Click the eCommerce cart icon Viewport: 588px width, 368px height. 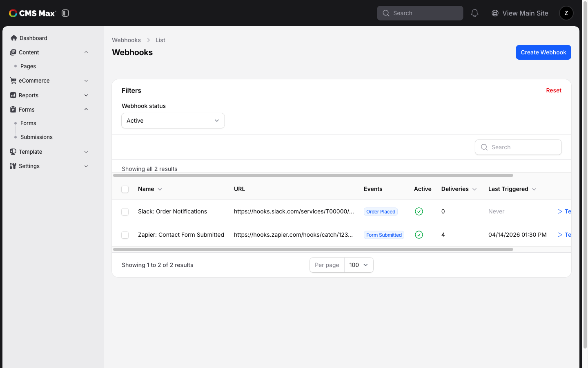coord(13,81)
